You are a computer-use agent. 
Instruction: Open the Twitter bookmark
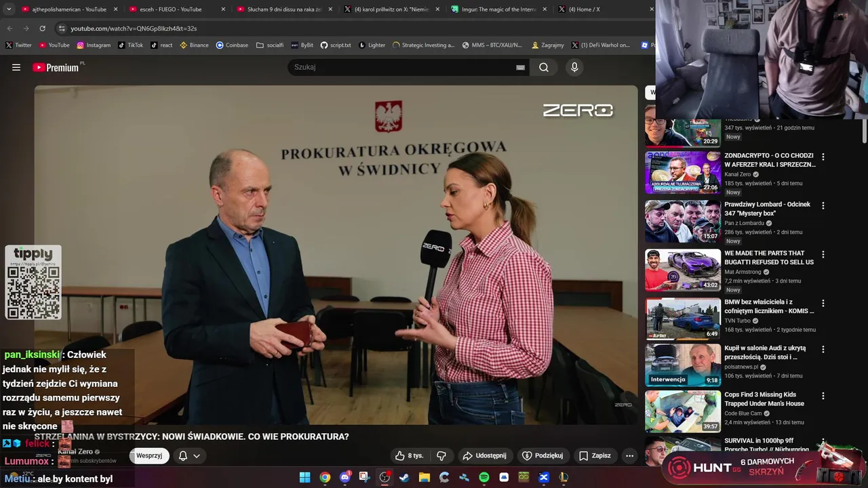[18, 45]
